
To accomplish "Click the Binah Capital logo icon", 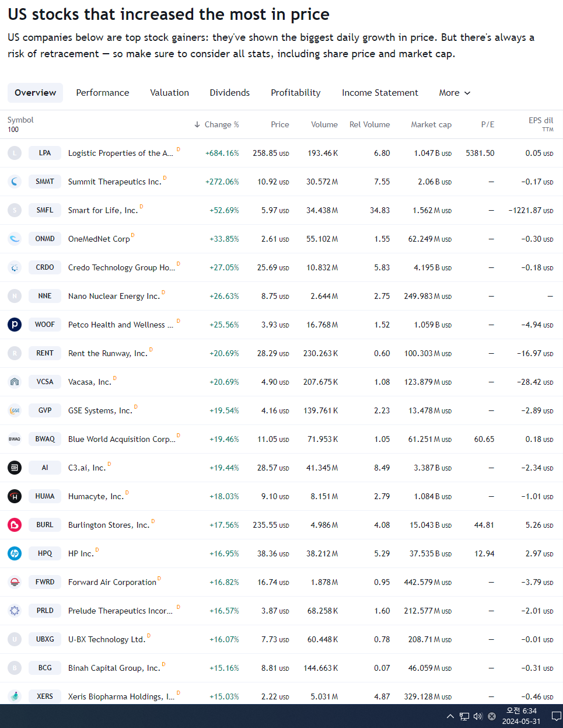I will (x=15, y=668).
